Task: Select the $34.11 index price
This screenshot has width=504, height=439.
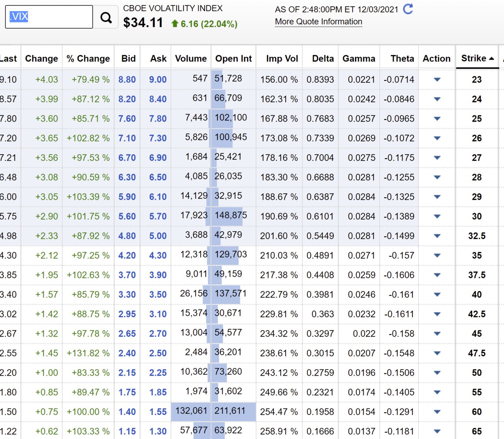Action: (x=143, y=23)
